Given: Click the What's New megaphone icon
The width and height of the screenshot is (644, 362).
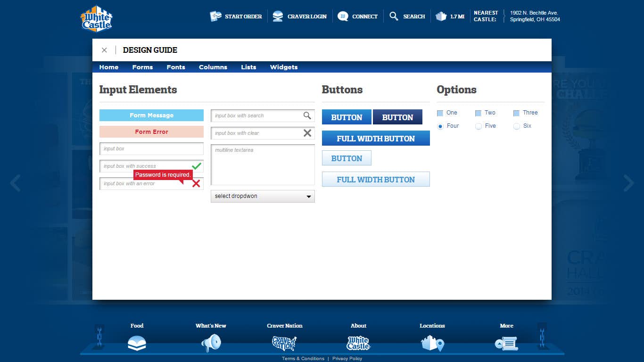Looking at the screenshot, I should pos(211,343).
